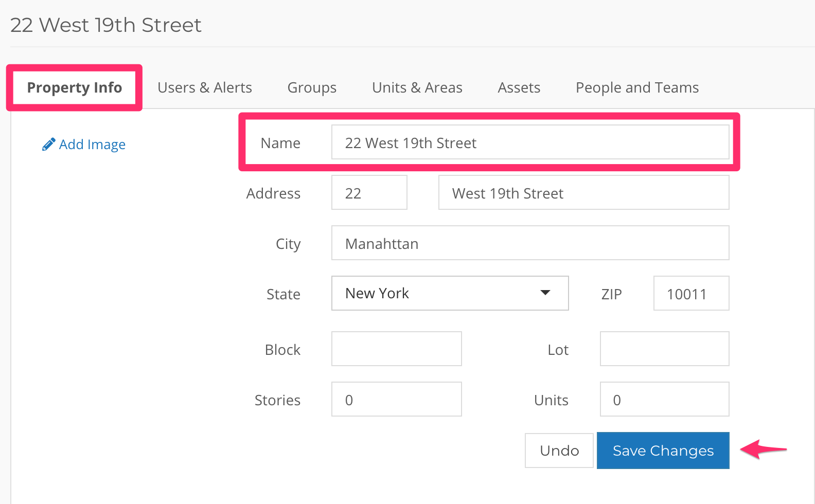
Task: Click the Save Changes button
Action: [663, 451]
